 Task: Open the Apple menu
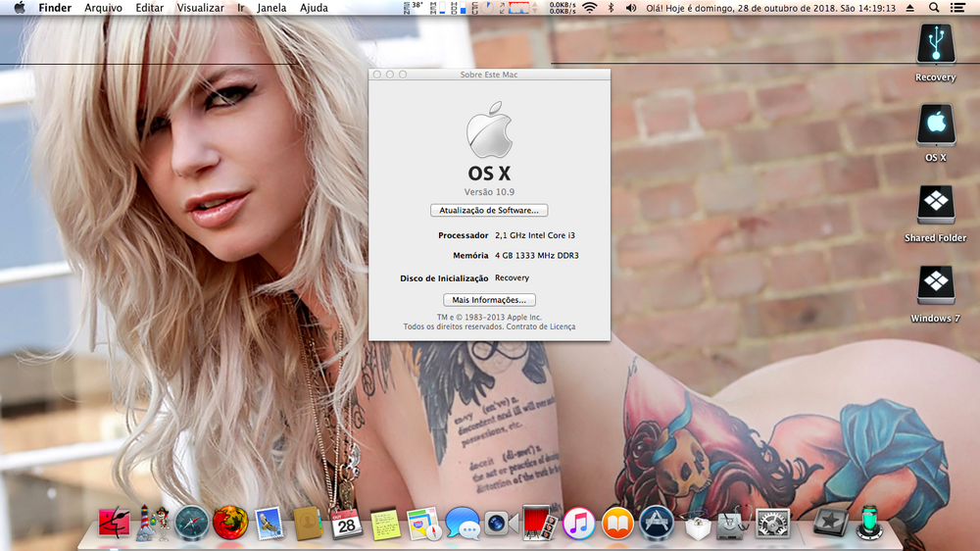click(19, 8)
